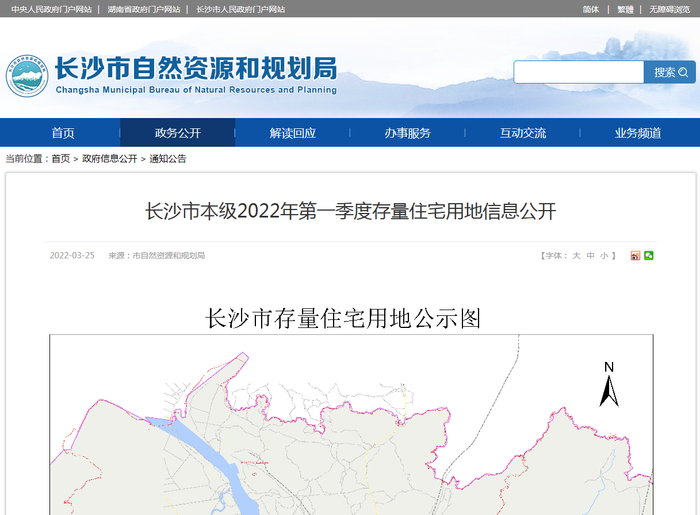Click the 搜索 search button
The height and width of the screenshot is (515, 700).
point(670,72)
